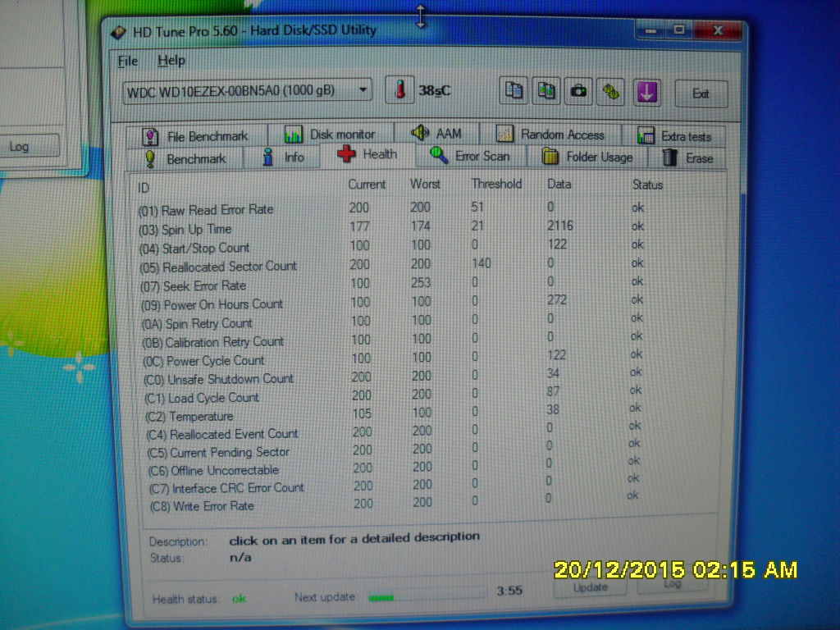
Task: Click the Folder Usage folder icon
Action: [550, 157]
